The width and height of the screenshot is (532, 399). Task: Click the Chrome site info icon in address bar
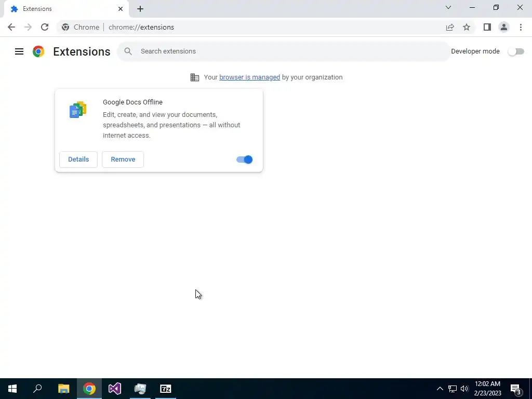pyautogui.click(x=65, y=27)
